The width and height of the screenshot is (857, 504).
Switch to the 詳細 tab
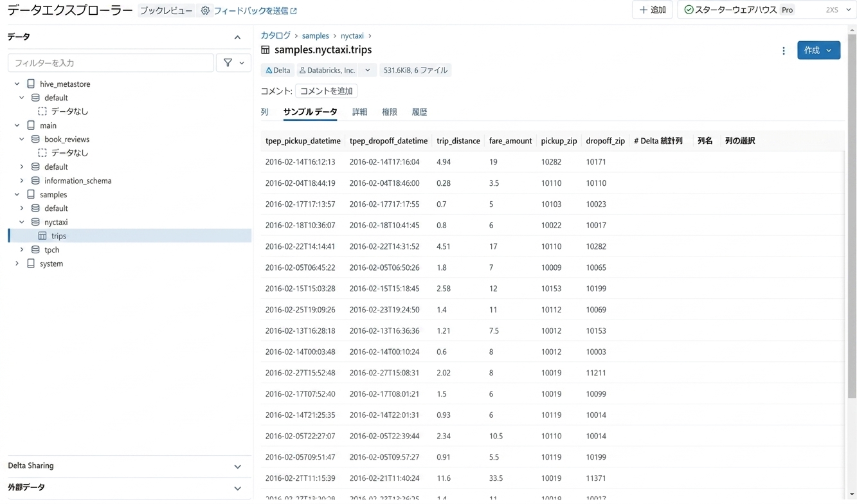(359, 112)
